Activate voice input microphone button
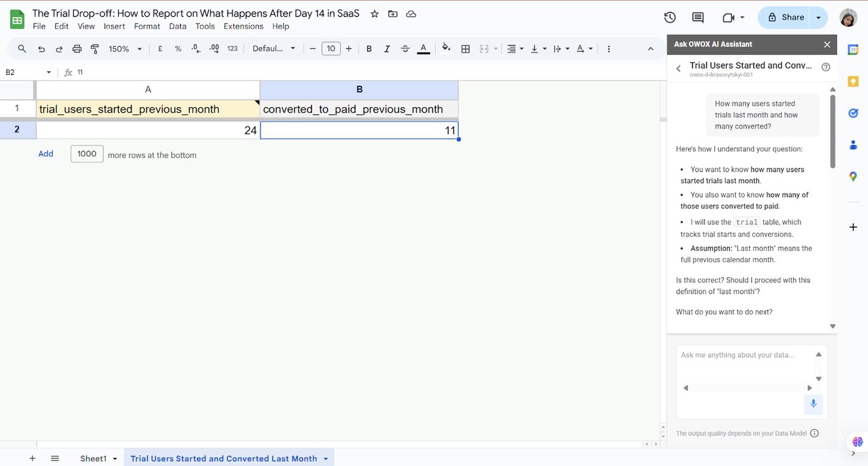 tap(813, 404)
